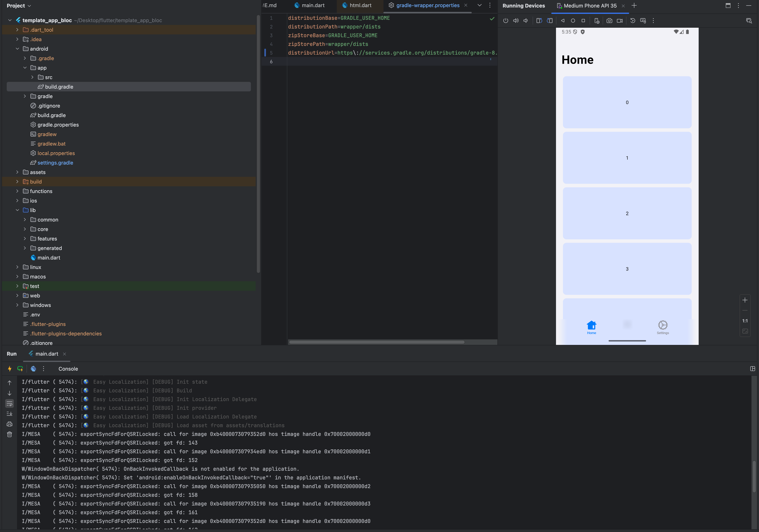Collapse the lib folder
The width and height of the screenshot is (759, 532).
[17, 210]
